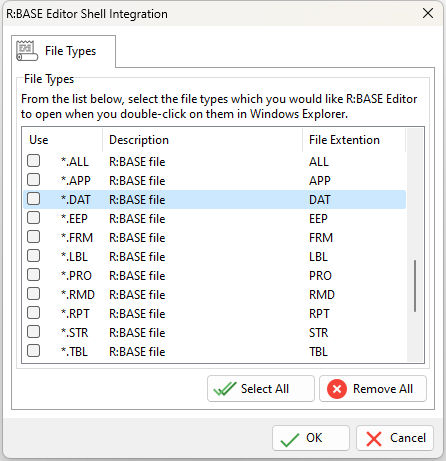Click the Remove All button

click(373, 389)
